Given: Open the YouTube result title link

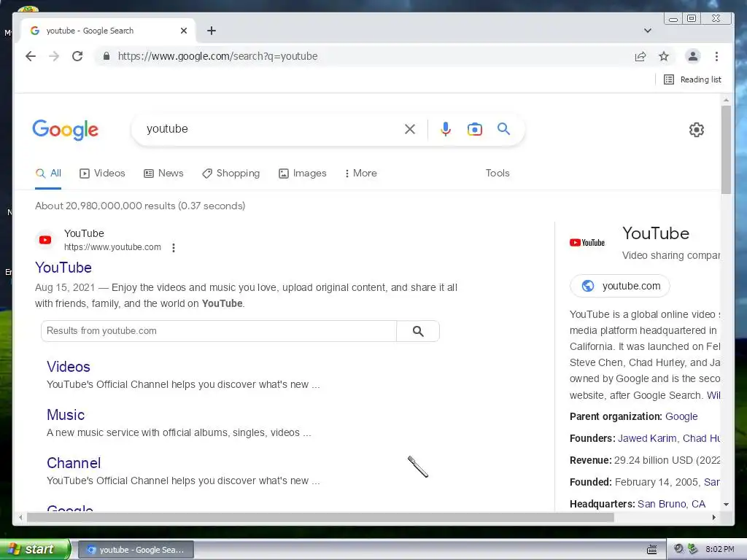Looking at the screenshot, I should (x=63, y=268).
